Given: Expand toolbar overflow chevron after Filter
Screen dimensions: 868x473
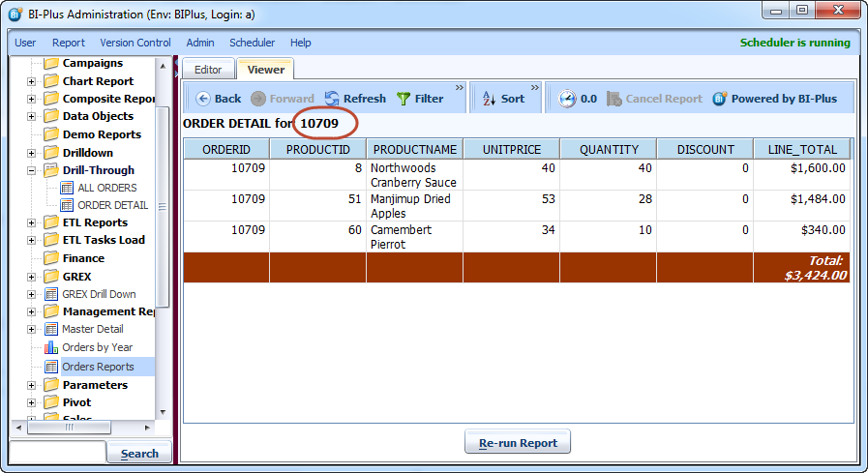Looking at the screenshot, I should (x=460, y=88).
